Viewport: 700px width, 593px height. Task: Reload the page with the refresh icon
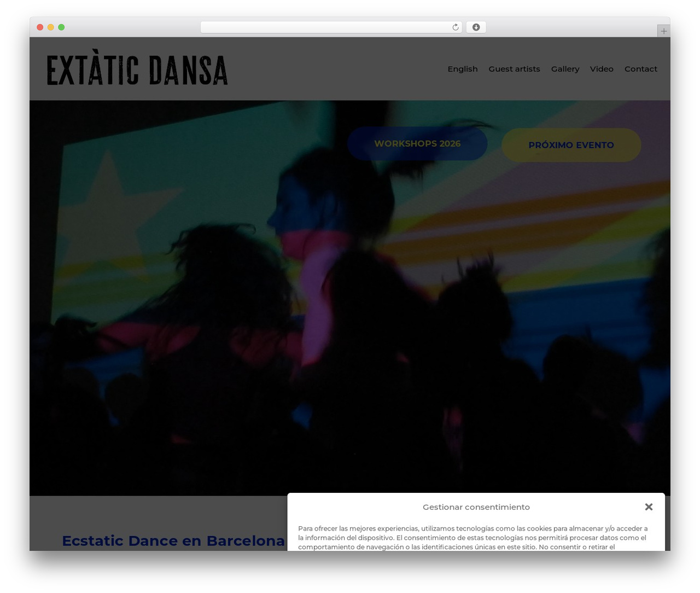[x=456, y=27]
